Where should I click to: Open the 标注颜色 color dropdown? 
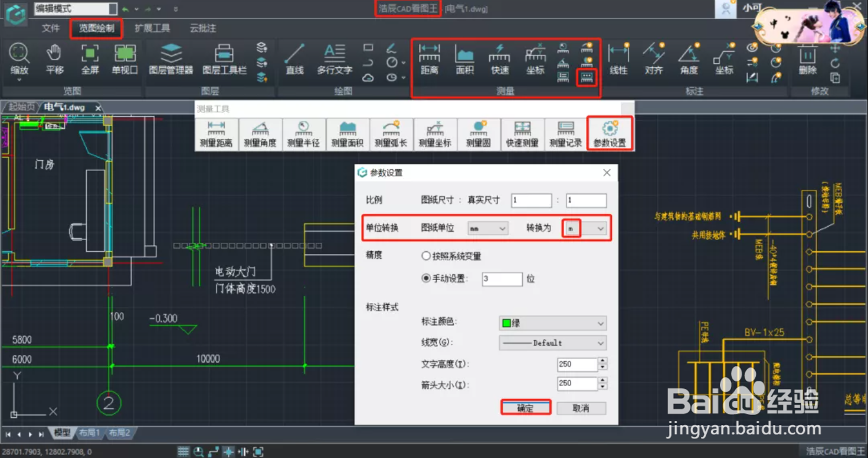pyautogui.click(x=553, y=324)
